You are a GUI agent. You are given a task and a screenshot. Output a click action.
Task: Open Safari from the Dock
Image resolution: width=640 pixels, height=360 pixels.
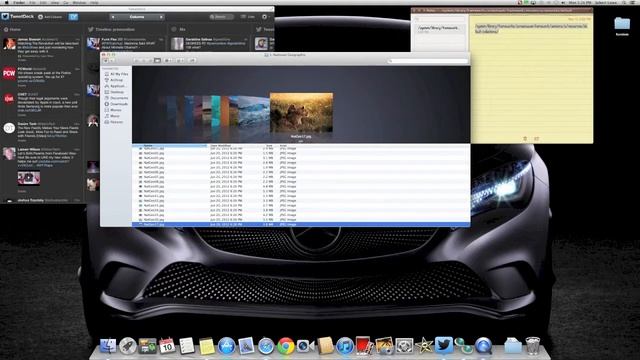point(266,346)
